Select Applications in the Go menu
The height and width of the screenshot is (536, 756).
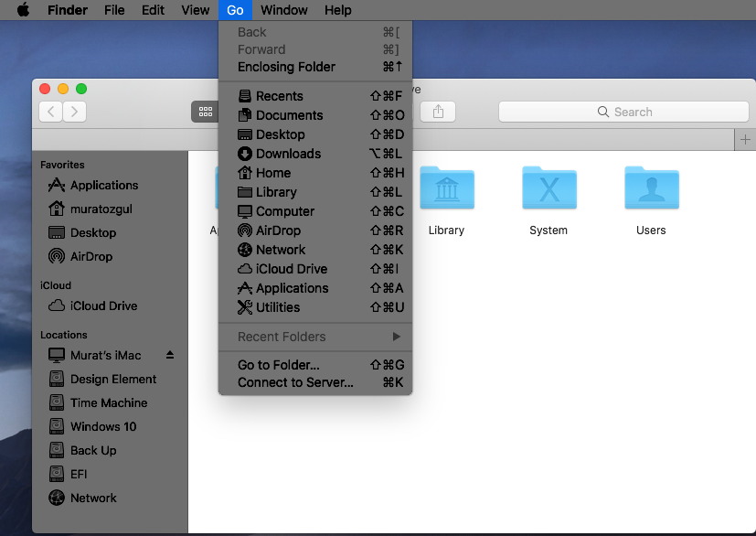315,288
